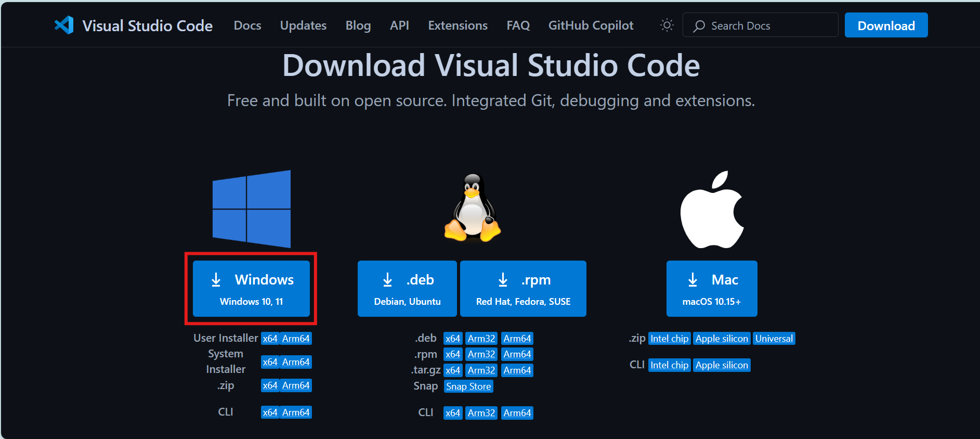The width and height of the screenshot is (980, 439).
Task: Click x64 link for Windows System Installer
Action: pos(270,362)
